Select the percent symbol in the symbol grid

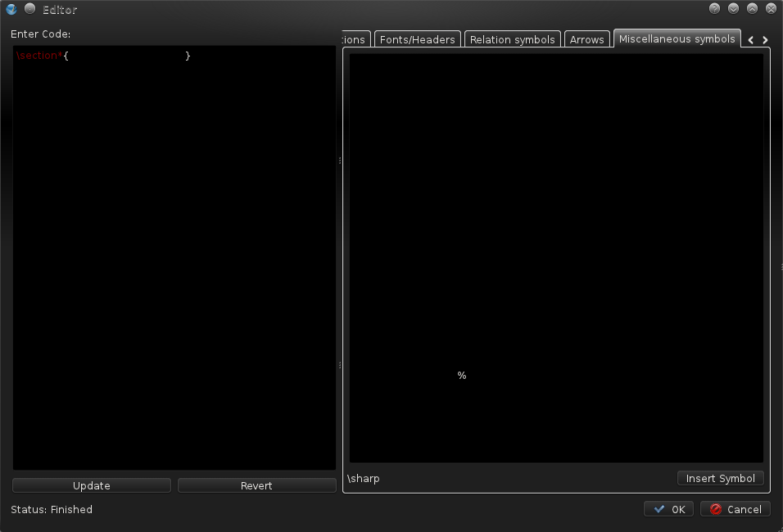[x=462, y=376]
